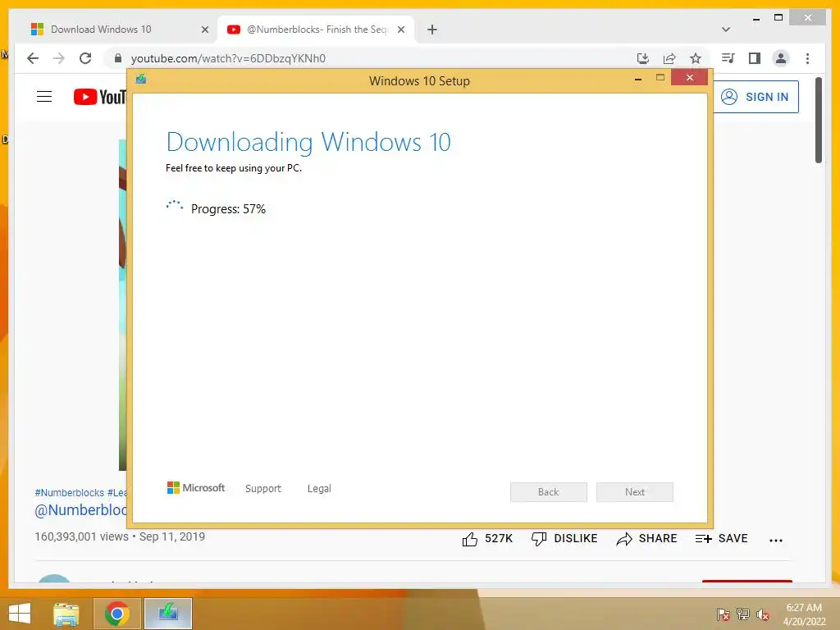The image size is (840, 630).
Task: Maximize the Chrome window
Action: pos(778,18)
